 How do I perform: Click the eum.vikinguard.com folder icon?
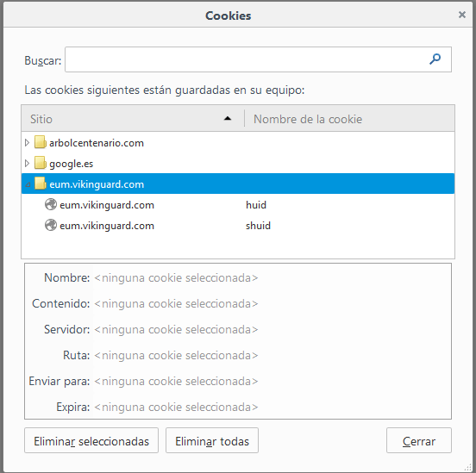click(40, 184)
